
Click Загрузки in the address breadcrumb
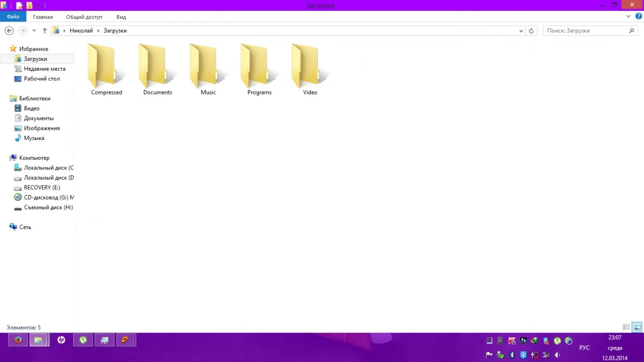115,31
